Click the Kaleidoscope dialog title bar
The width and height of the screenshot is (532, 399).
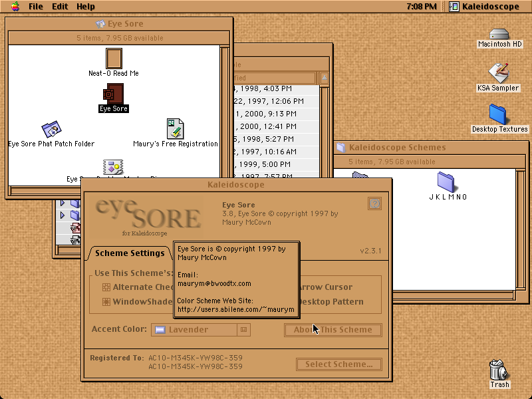coord(236,185)
